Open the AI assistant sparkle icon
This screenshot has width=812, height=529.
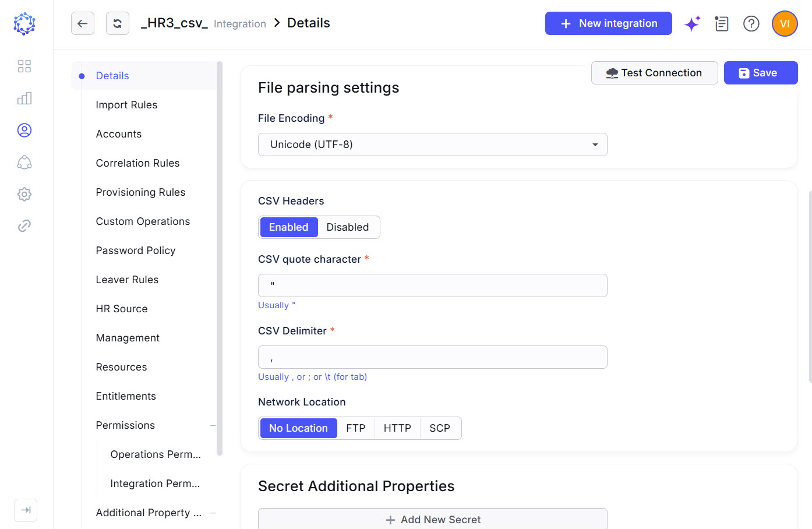pyautogui.click(x=693, y=23)
